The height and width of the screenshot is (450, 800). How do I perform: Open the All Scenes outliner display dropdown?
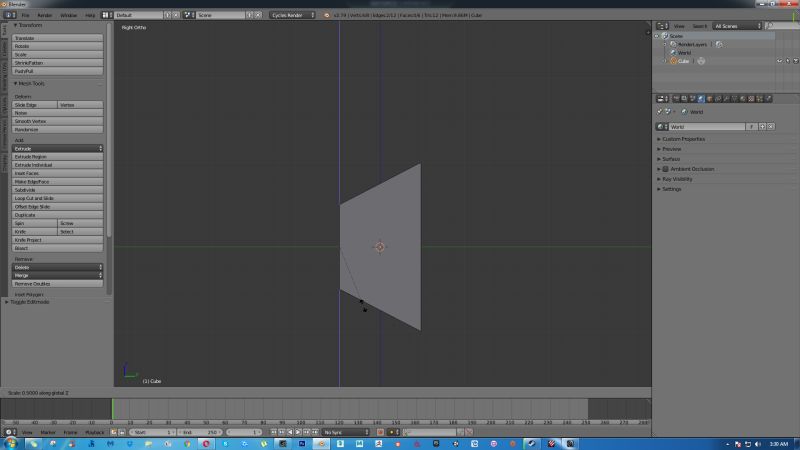(737, 26)
